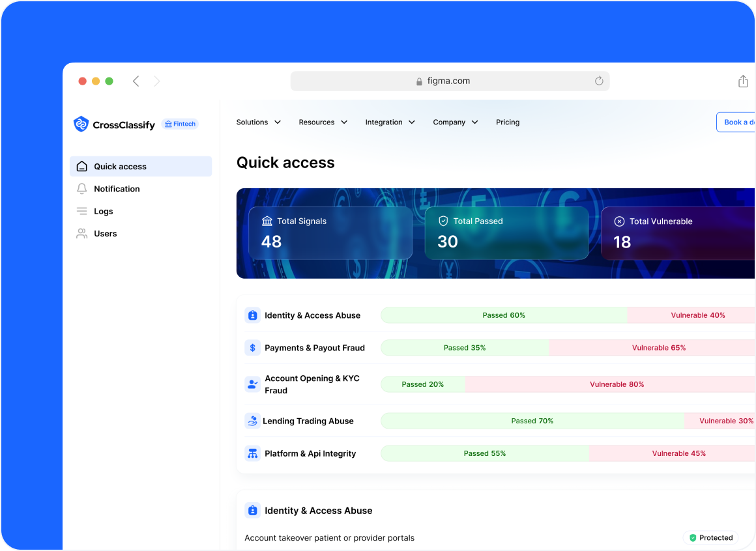Expand the Resources menu
The image size is (756, 551).
[x=323, y=122]
